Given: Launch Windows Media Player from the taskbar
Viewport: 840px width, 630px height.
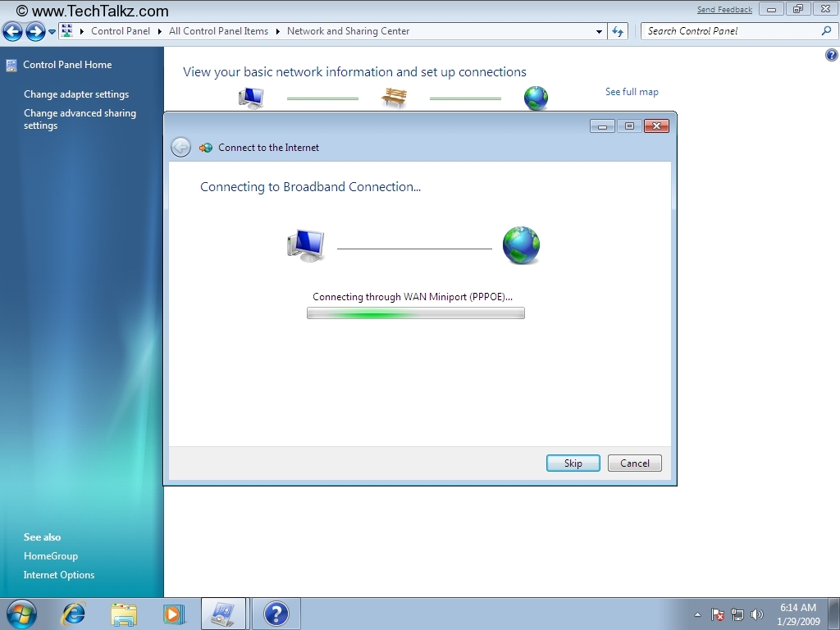Looking at the screenshot, I should [x=173, y=614].
